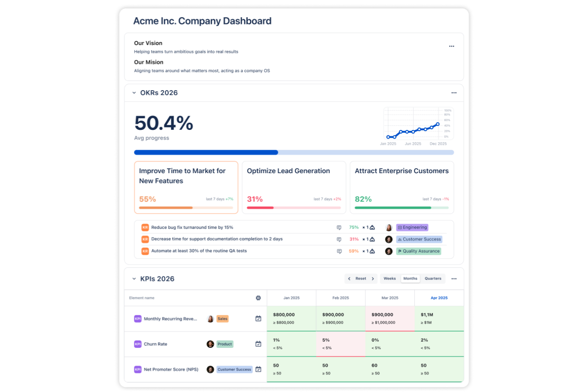Select the Apr 2025 column header
This screenshot has width=588, height=392.
pos(439,298)
